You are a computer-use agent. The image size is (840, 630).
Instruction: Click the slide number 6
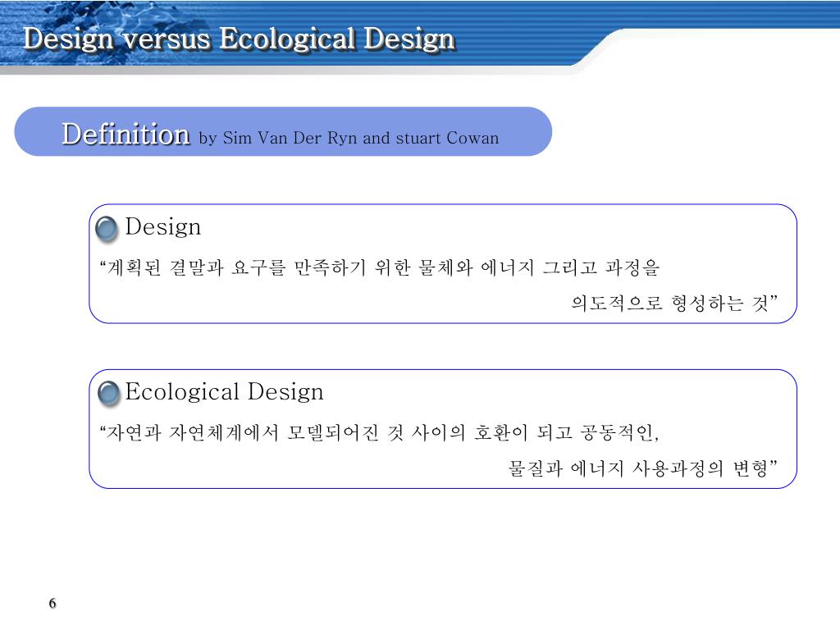[x=52, y=603]
